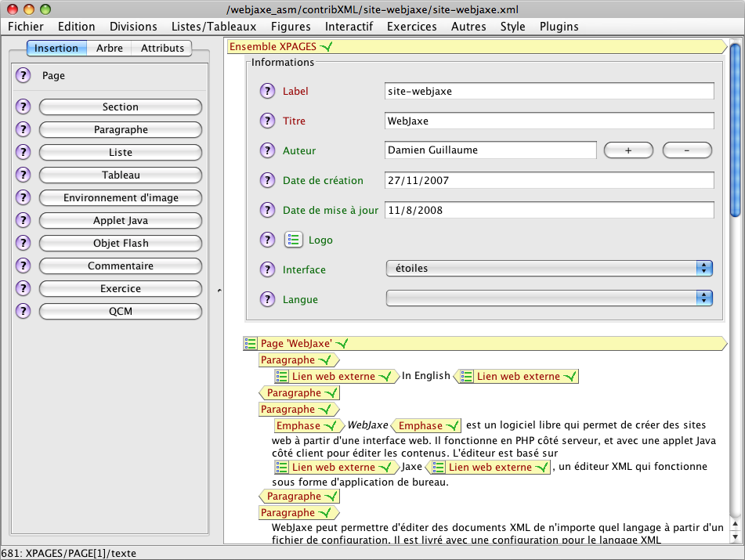Click the plus button to add author
The height and width of the screenshot is (560, 745).
pyautogui.click(x=628, y=150)
